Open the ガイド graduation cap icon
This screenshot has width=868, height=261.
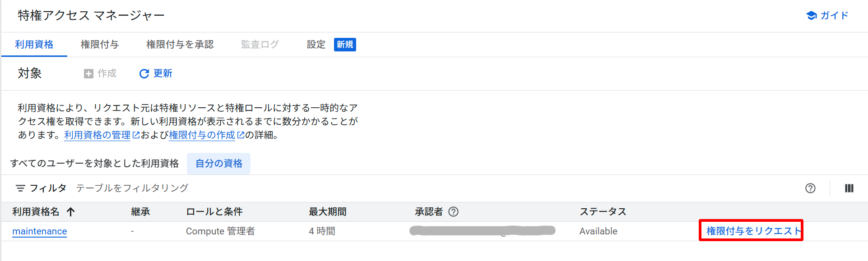(811, 16)
